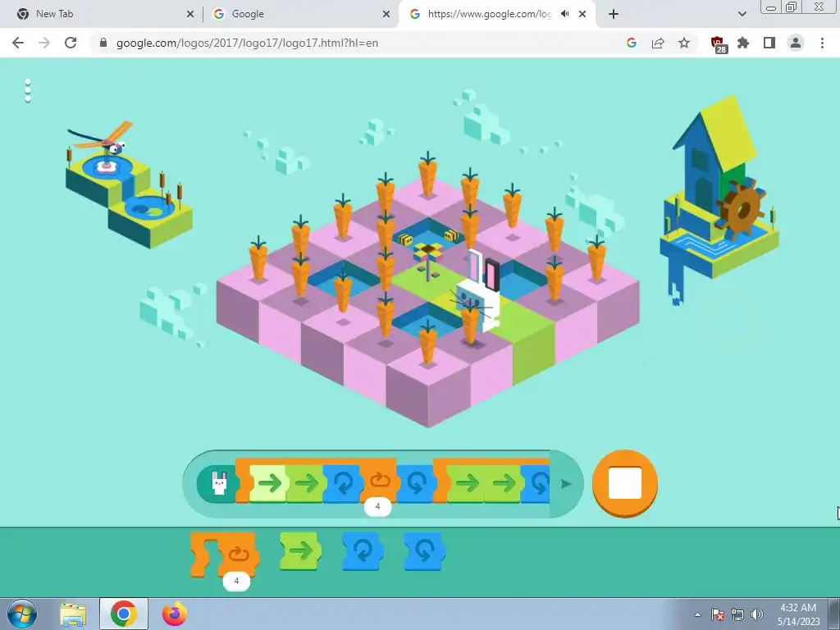The image size is (840, 630).
Task: Select first forward arrow in second loop
Action: [x=467, y=484]
